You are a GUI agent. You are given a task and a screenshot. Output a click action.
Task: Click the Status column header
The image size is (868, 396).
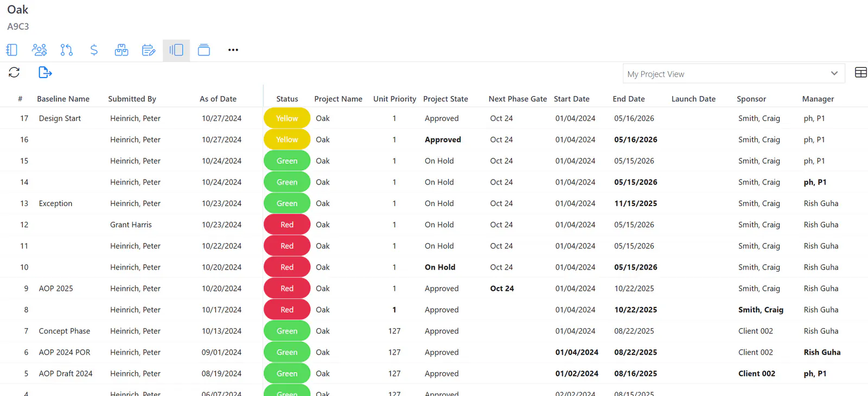(x=287, y=99)
